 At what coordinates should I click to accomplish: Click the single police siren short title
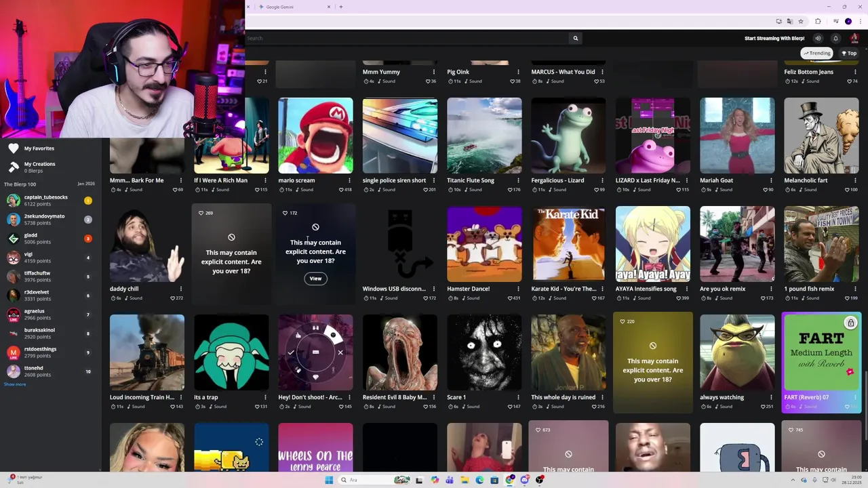[x=394, y=180]
